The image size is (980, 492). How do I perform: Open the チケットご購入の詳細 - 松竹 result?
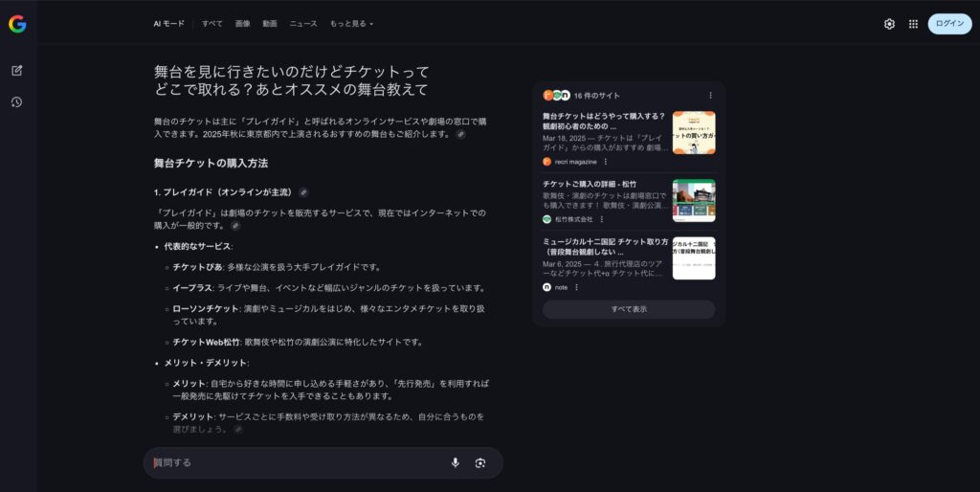[590, 184]
